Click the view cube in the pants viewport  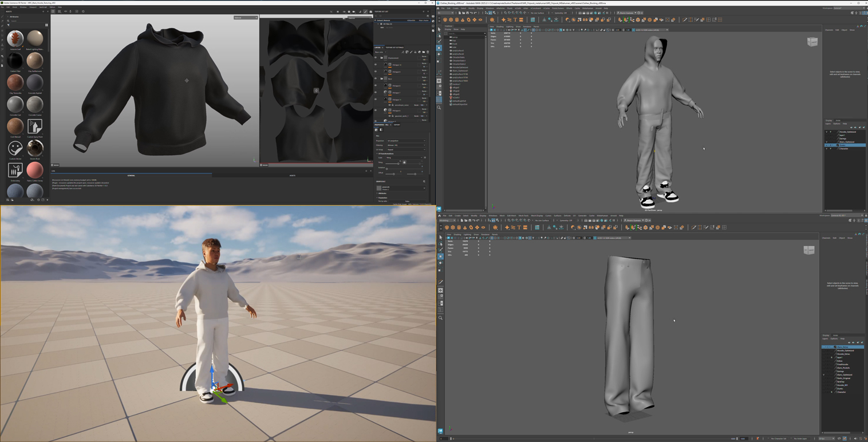pyautogui.click(x=808, y=250)
